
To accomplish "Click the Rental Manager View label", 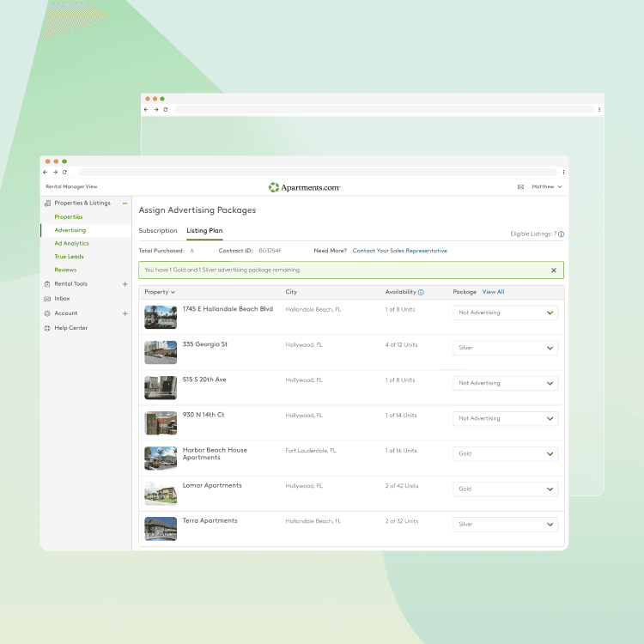I will pos(71,186).
